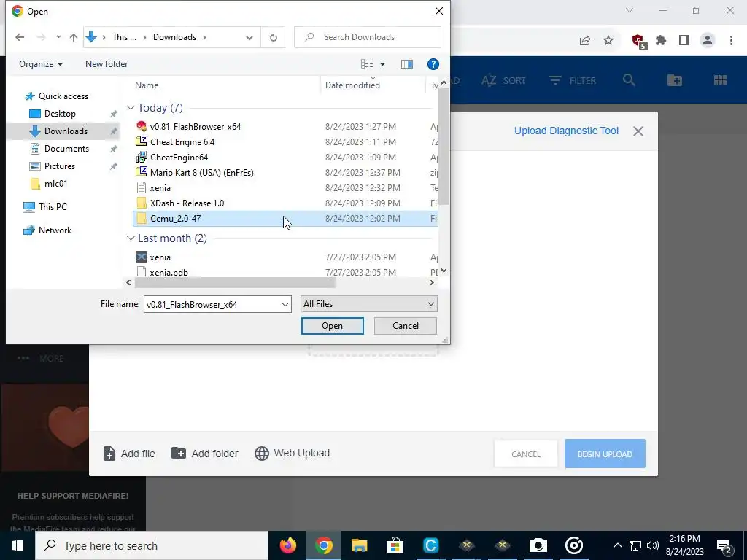Viewport: 747px width, 560px height.
Task: Open Chrome share page icon
Action: (585, 41)
